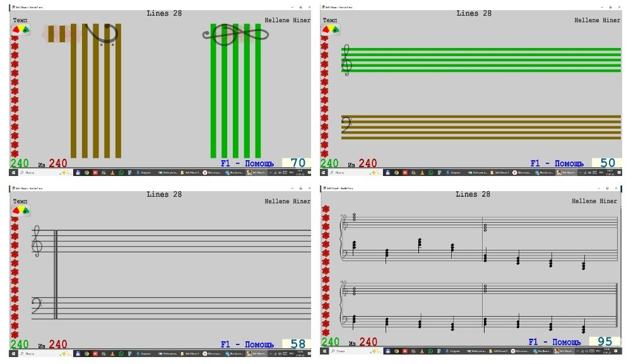631x364 pixels.
Task: Click the treble clef on the green horizontal staff
Action: tap(346, 60)
